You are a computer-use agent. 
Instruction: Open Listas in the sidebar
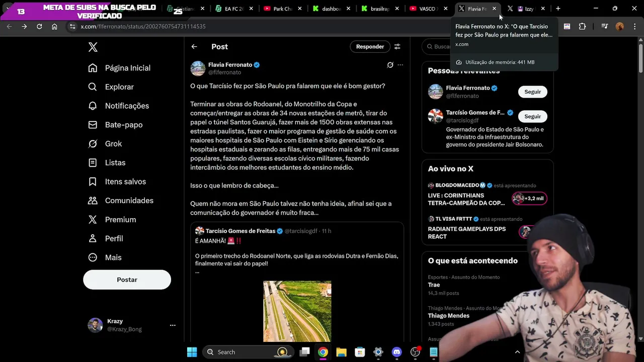pyautogui.click(x=107, y=162)
